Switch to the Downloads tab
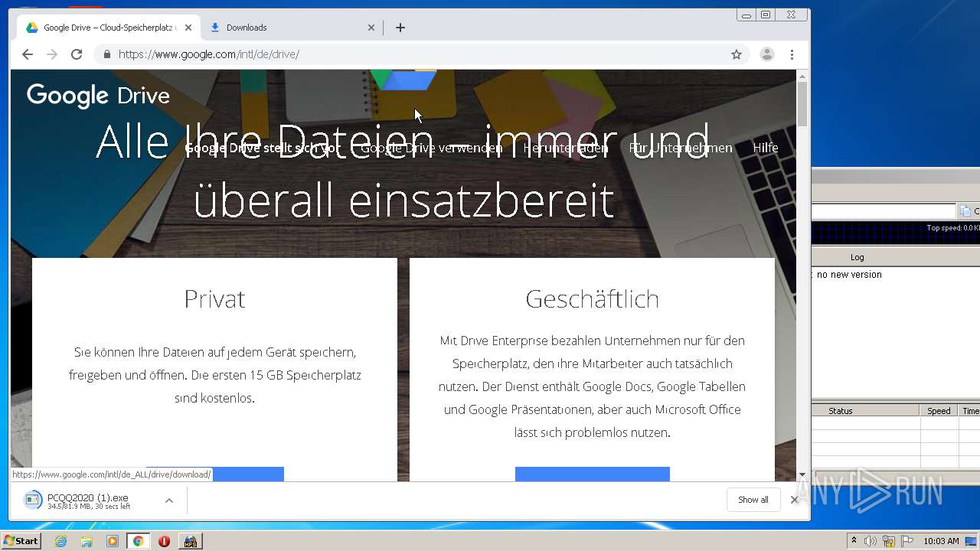Image resolution: width=980 pixels, height=551 pixels. coord(291,28)
